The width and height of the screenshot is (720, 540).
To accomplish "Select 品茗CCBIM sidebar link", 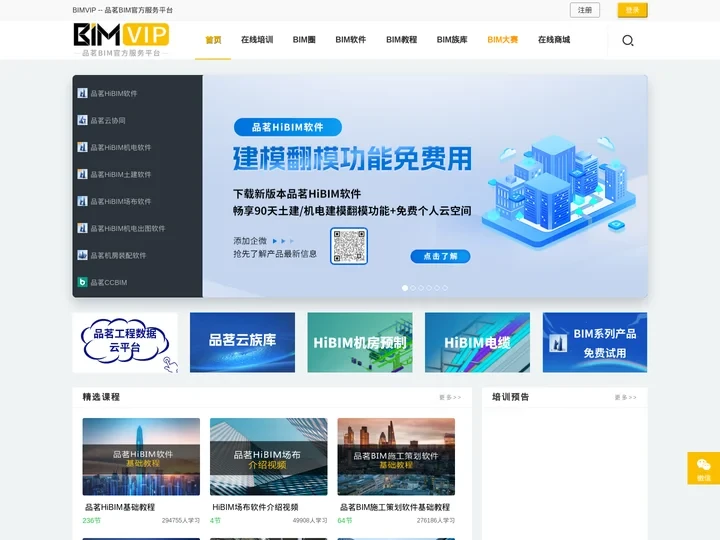I will [x=108, y=283].
